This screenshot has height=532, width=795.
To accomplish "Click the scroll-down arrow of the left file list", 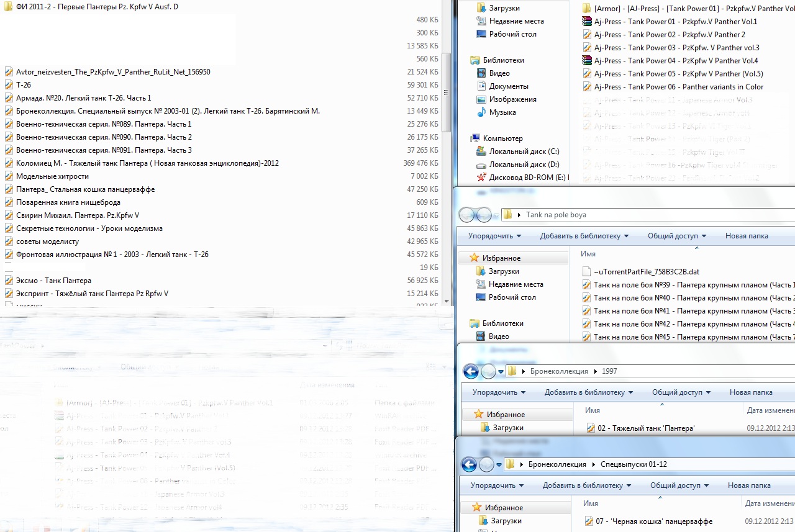I will (x=447, y=301).
